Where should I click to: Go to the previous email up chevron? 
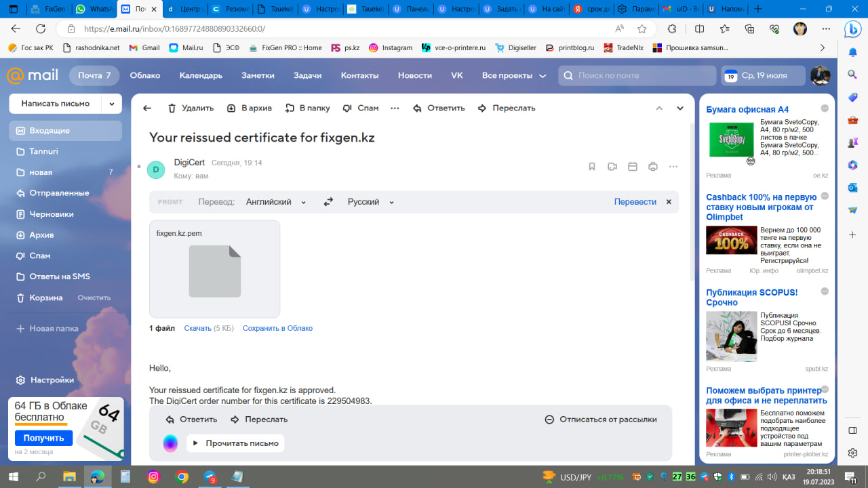[659, 108]
